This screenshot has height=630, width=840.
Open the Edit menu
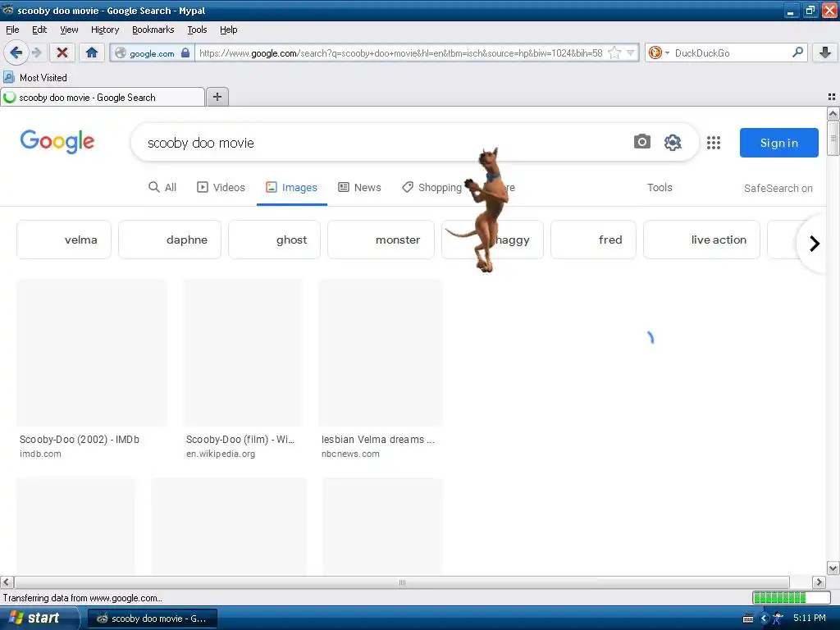(x=39, y=30)
